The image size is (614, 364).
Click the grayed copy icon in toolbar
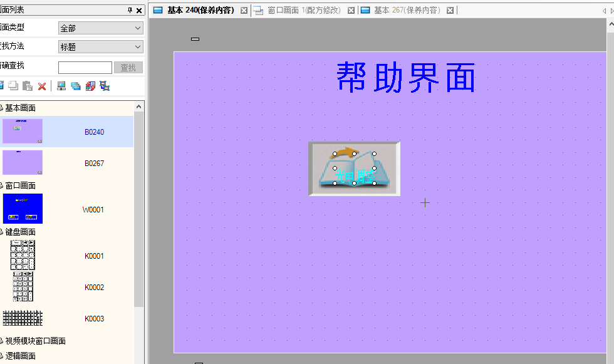pos(13,86)
